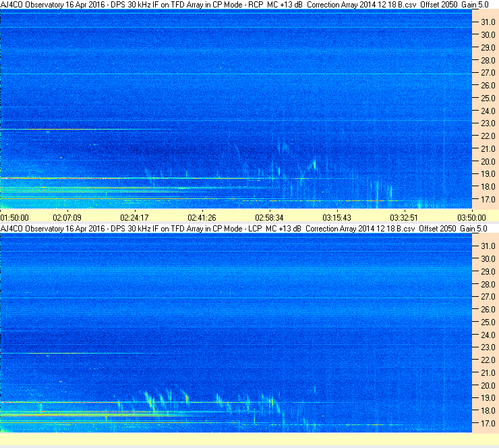The height and width of the screenshot is (448, 499).
Task: Click the 26.0 frequency label on LCP plot
Action: (x=488, y=310)
